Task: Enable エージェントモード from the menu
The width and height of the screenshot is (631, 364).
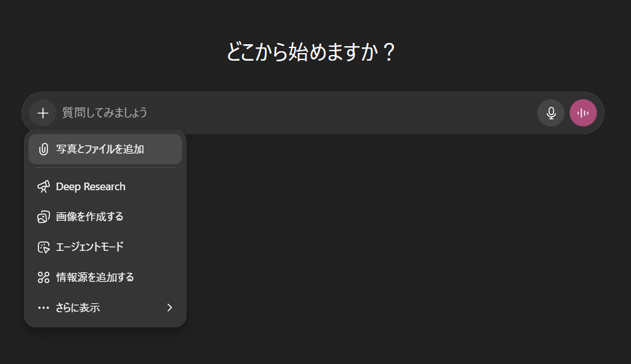Action: (x=90, y=247)
